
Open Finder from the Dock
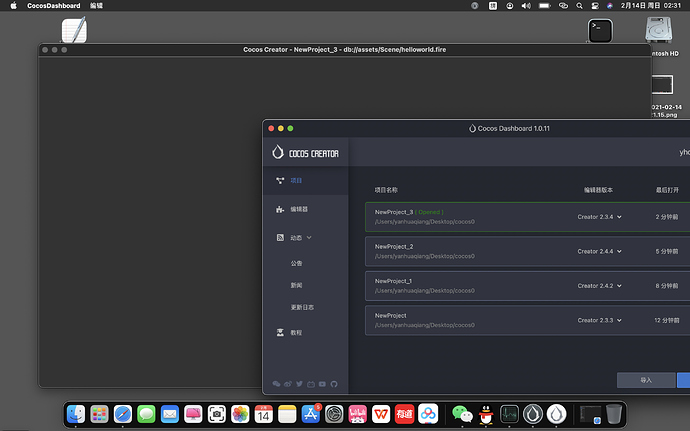pyautogui.click(x=76, y=414)
